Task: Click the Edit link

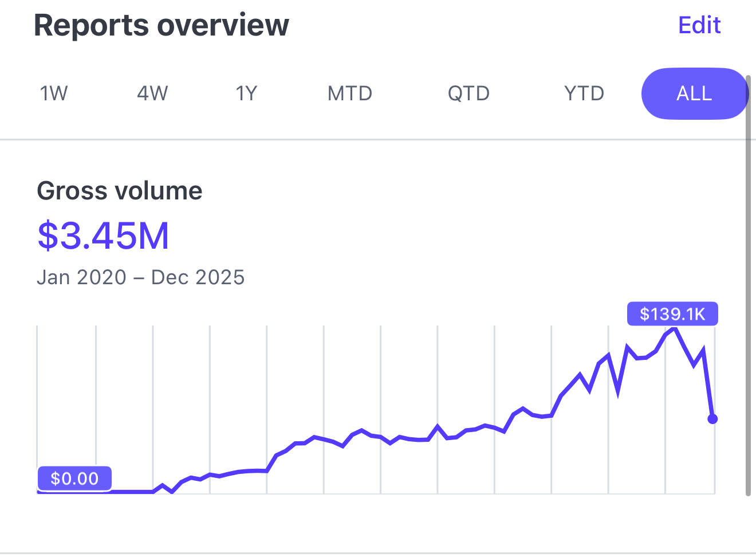Action: 699,25
